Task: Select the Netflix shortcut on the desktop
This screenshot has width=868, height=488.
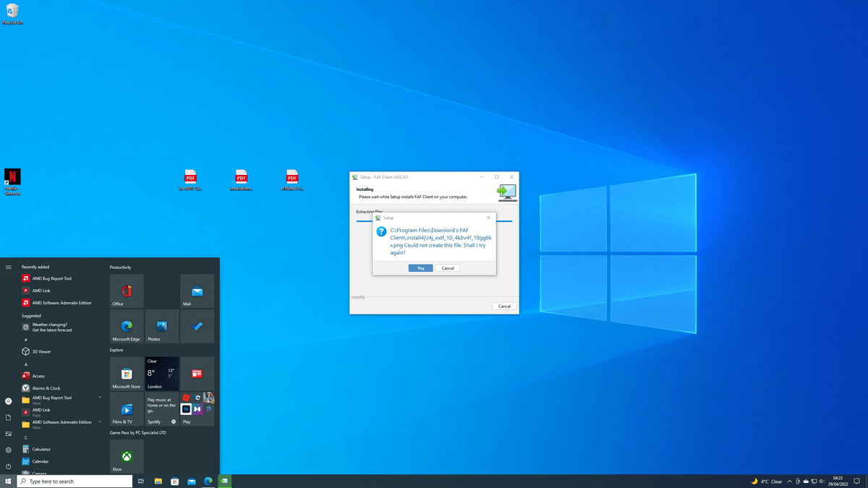Action: tap(12, 182)
